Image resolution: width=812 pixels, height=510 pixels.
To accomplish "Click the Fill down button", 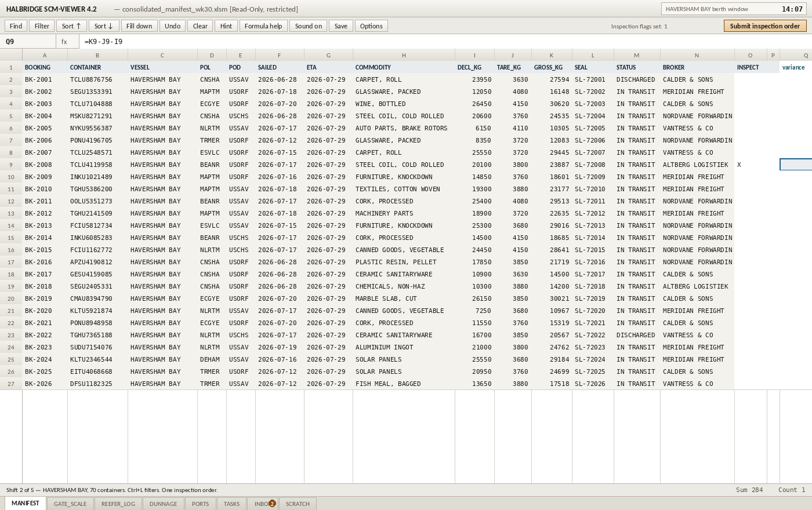I will [139, 26].
